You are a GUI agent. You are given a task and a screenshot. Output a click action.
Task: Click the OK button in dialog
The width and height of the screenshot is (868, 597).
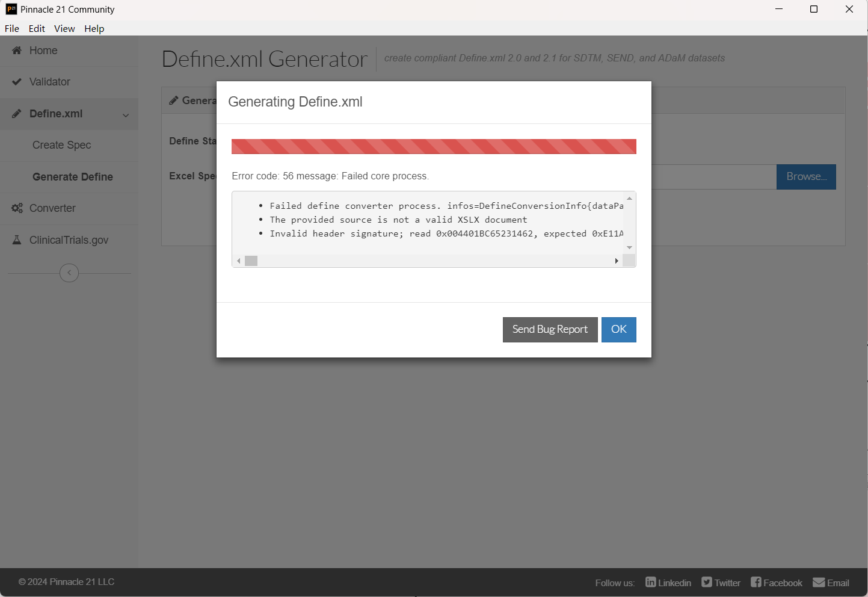(x=619, y=330)
